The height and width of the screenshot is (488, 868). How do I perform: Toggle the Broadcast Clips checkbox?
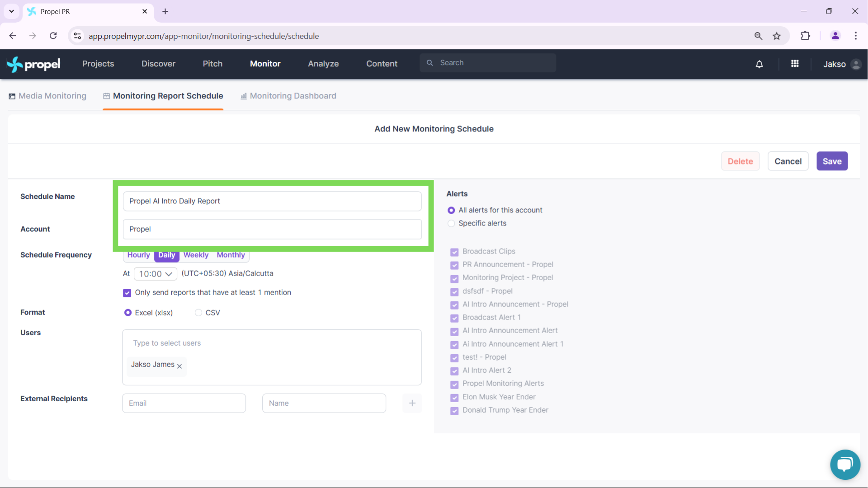click(x=454, y=252)
